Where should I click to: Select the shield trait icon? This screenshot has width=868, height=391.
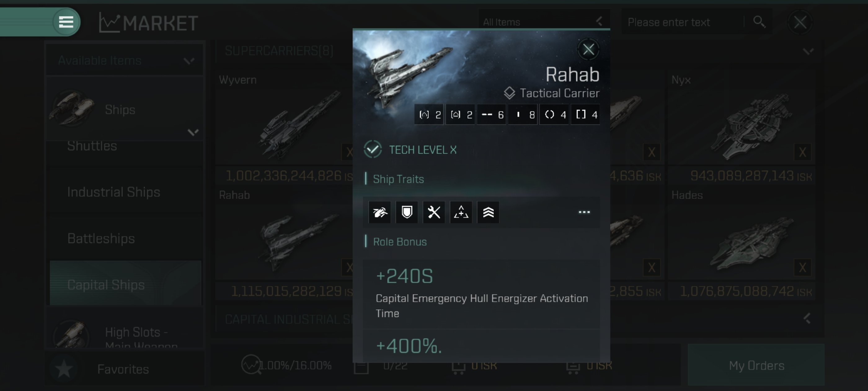(407, 212)
